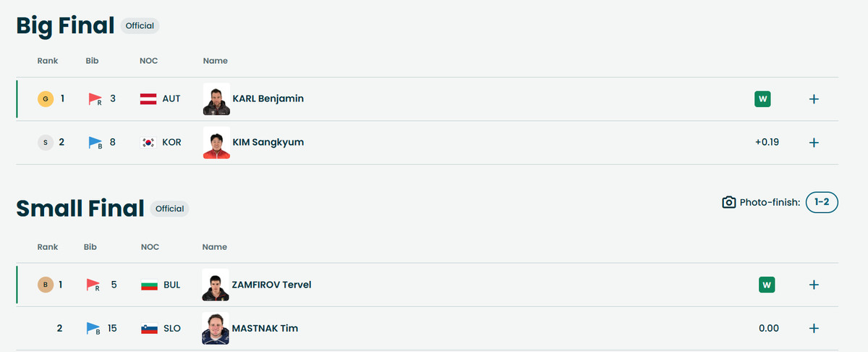Expand Tim Mastnak's result row
The height and width of the screenshot is (352, 868).
pos(814,329)
